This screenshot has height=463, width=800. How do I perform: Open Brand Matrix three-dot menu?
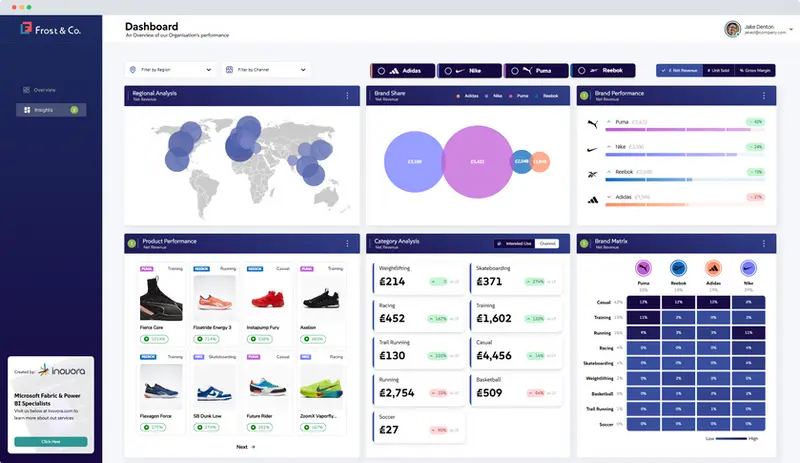coord(764,243)
